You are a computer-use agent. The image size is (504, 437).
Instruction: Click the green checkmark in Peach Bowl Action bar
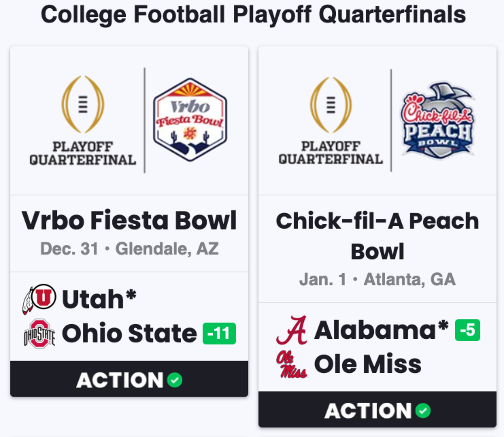coord(423,411)
